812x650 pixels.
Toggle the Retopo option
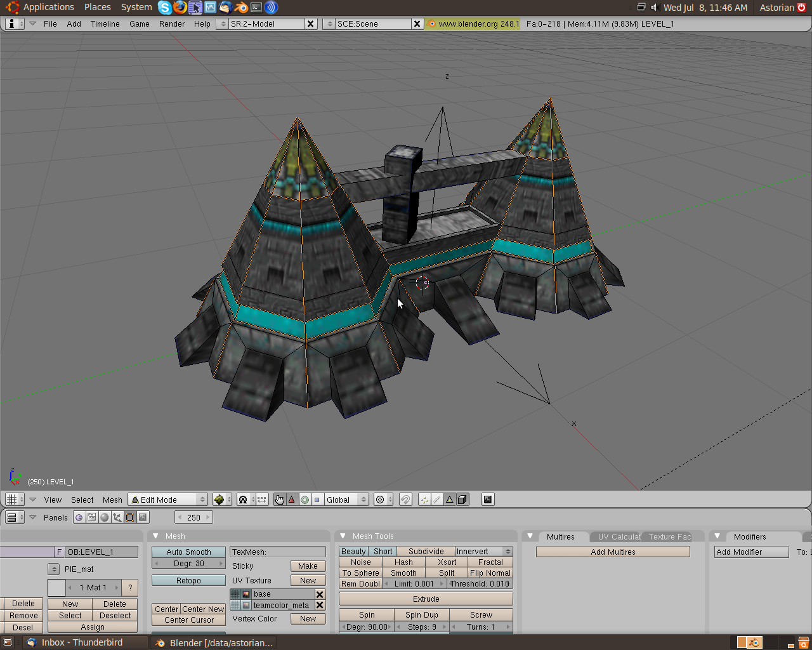pos(188,581)
